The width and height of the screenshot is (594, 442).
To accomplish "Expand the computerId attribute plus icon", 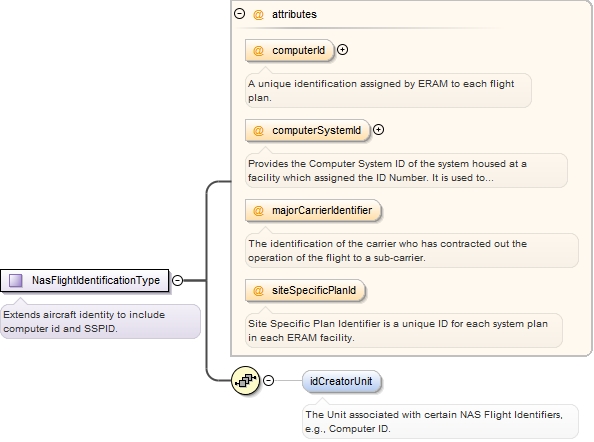I will pos(342,50).
